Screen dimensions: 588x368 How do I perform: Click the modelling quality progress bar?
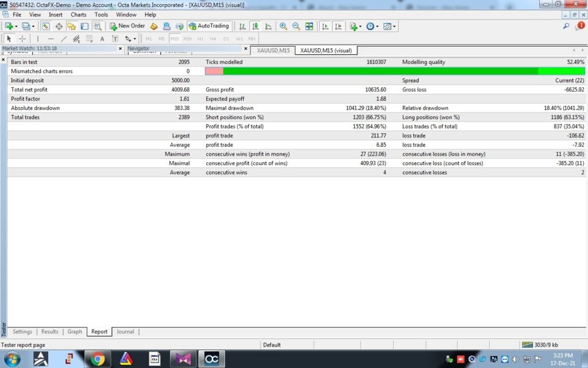tap(395, 71)
